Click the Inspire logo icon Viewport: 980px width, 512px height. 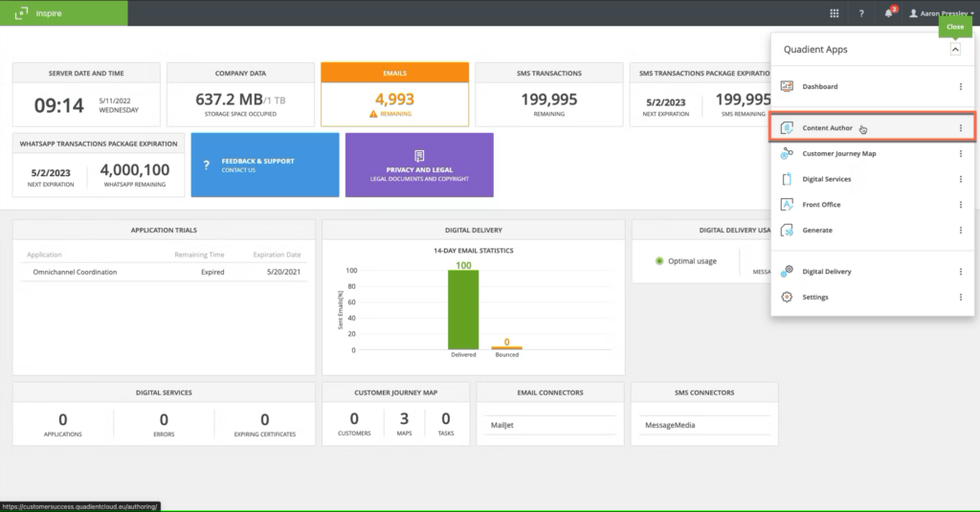pyautogui.click(x=21, y=13)
